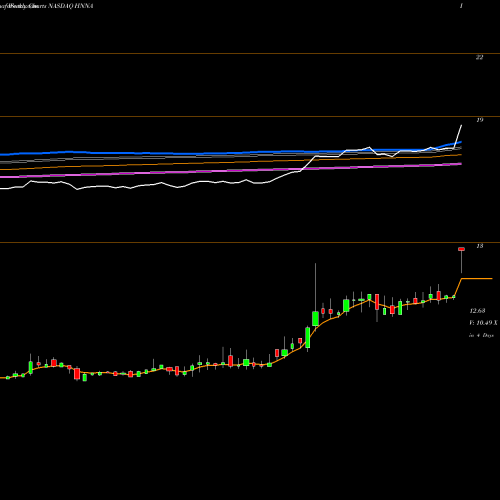Click the latest red candle near 13
Image resolution: width=500 pixels, height=500 pixels.
point(462,249)
